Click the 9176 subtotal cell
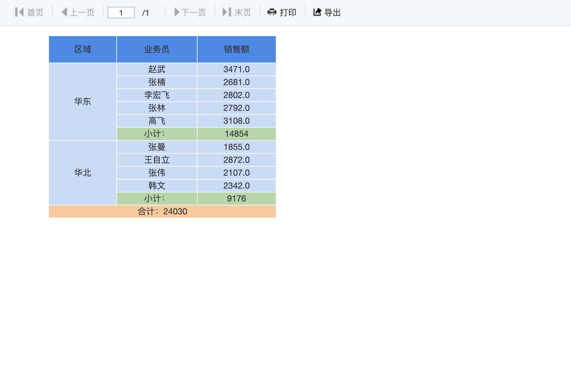 coord(236,199)
